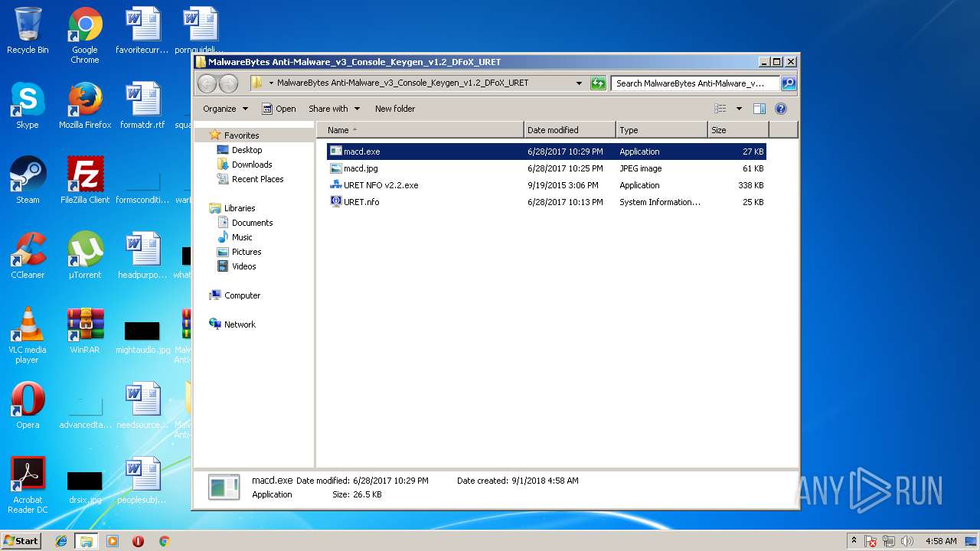Open the Recycle Bin desktop icon

tap(28, 31)
